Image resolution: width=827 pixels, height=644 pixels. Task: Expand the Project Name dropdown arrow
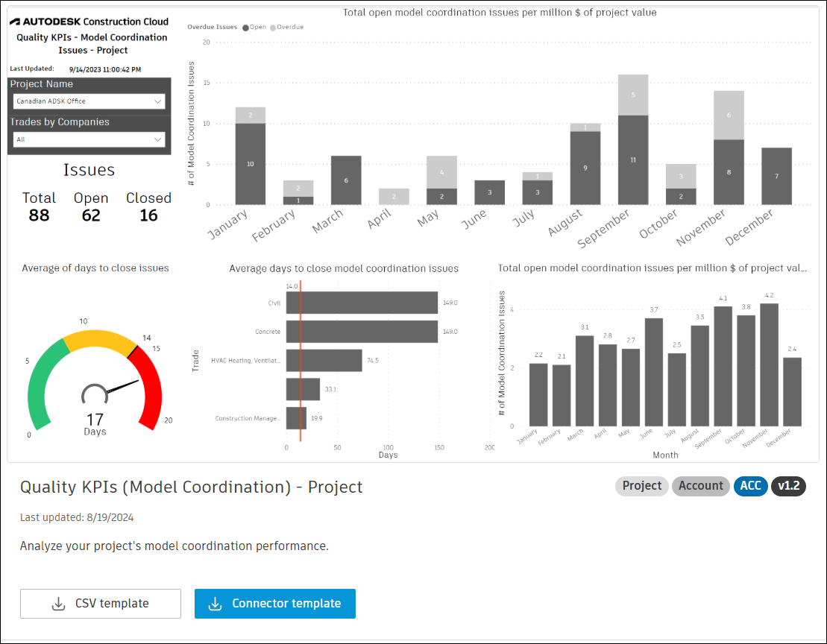click(x=157, y=101)
